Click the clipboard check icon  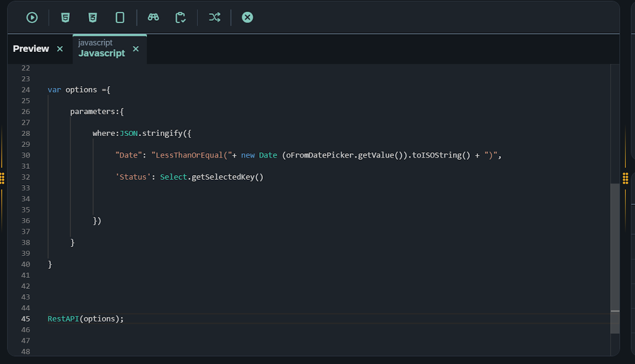point(180,17)
